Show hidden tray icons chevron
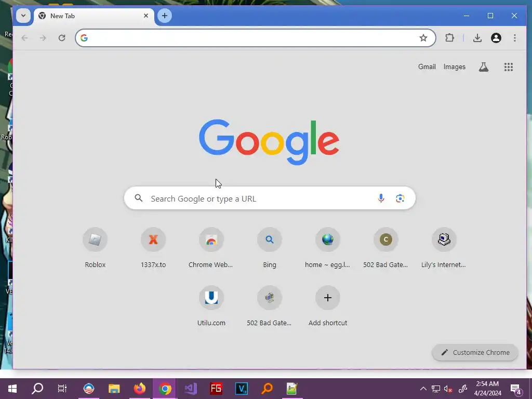The width and height of the screenshot is (532, 399). tap(423, 389)
